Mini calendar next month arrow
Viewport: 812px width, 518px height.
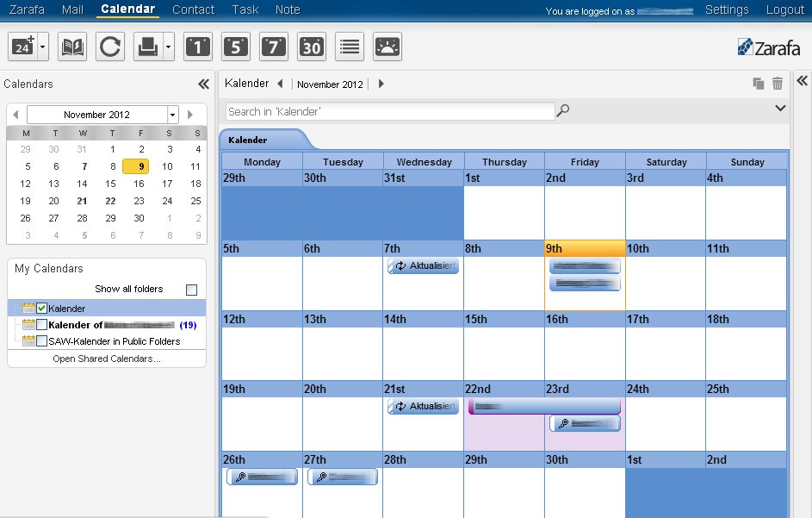(190, 115)
